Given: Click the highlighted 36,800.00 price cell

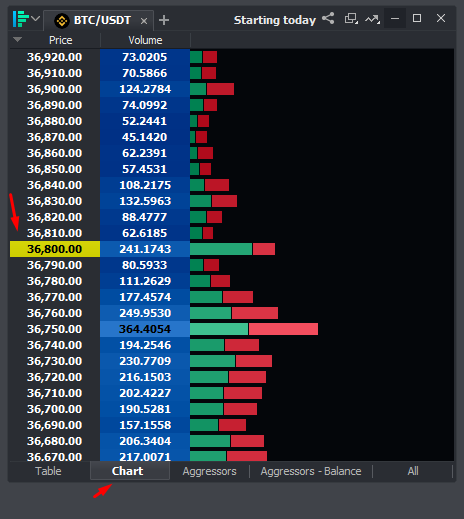Looking at the screenshot, I should (55, 249).
